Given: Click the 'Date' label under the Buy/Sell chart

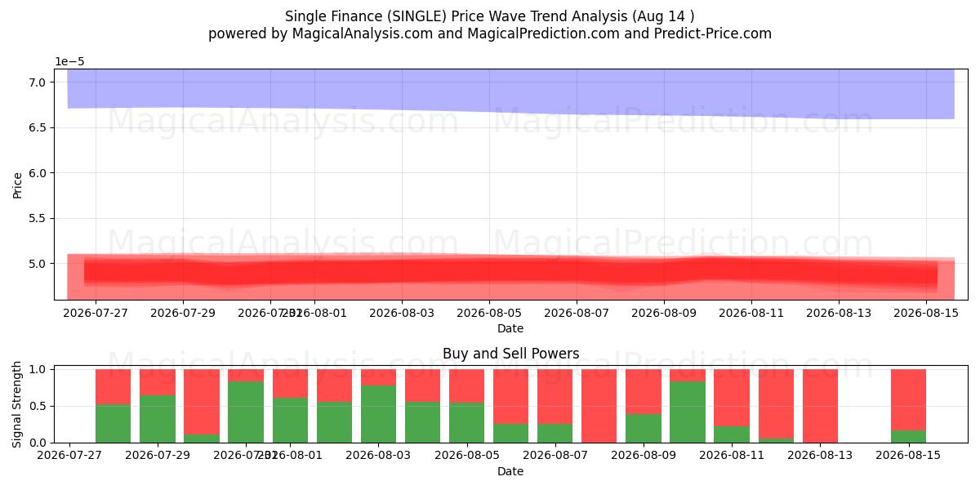Looking at the screenshot, I should 510,471.
